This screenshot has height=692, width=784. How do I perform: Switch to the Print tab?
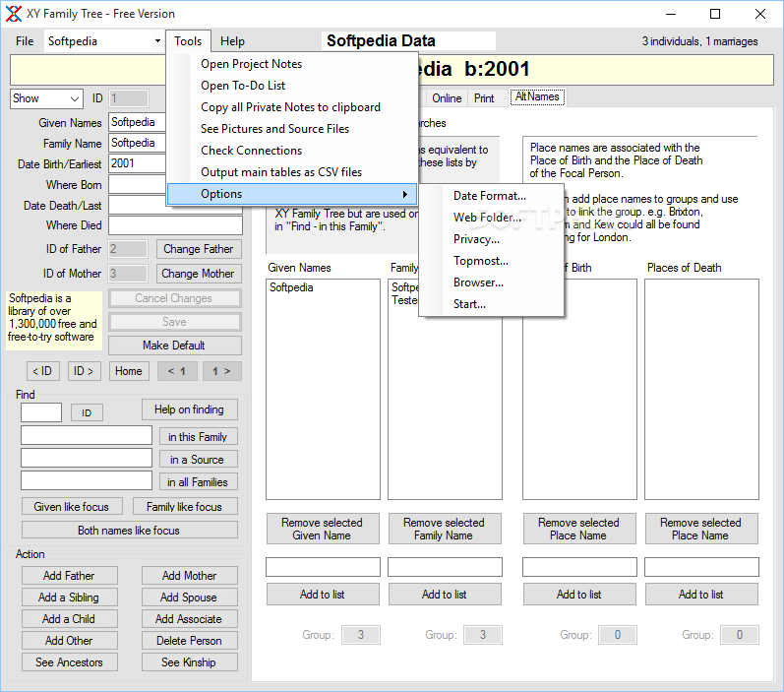click(484, 98)
